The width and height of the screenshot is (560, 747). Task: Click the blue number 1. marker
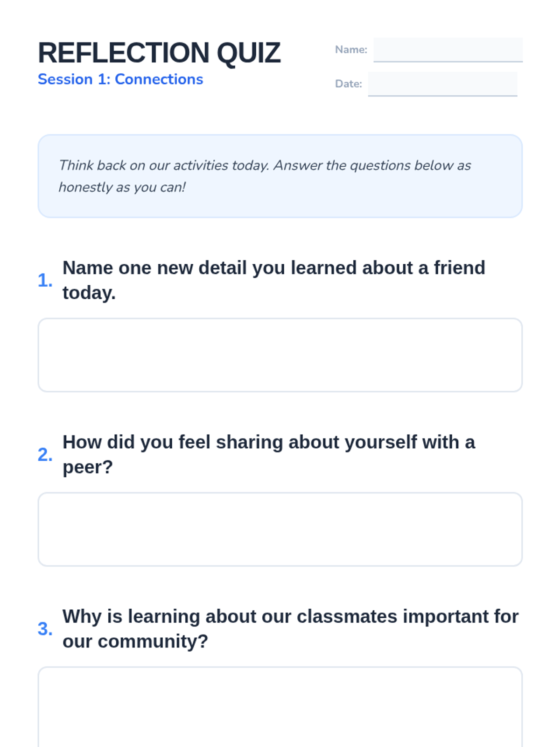pyautogui.click(x=45, y=281)
